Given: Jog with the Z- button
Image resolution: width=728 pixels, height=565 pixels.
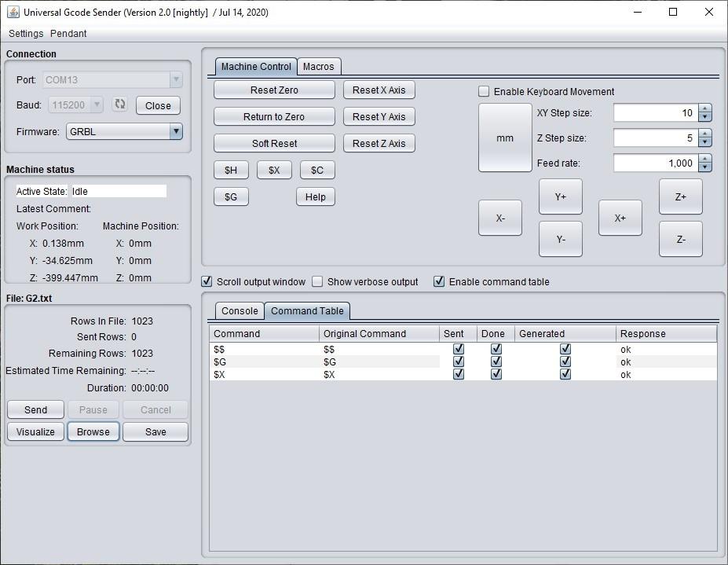Looking at the screenshot, I should pos(681,240).
